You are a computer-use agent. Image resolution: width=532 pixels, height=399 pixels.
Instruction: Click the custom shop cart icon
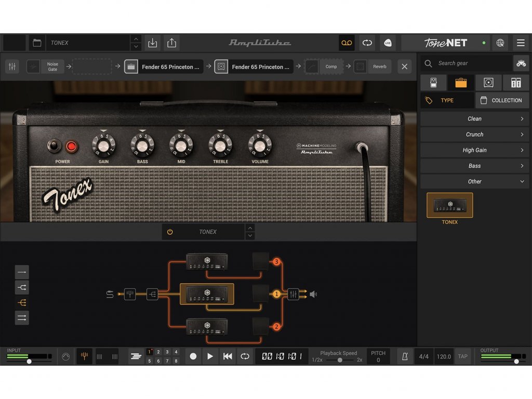tap(521, 63)
